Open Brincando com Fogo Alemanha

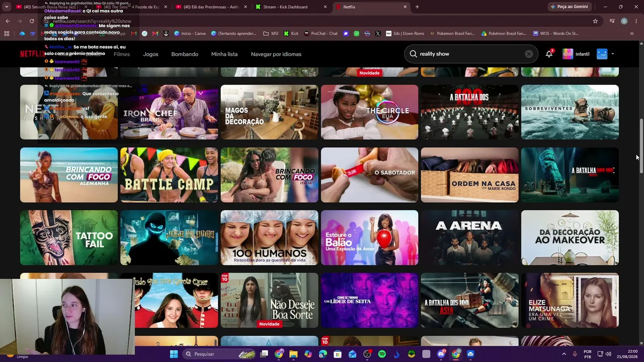click(69, 175)
